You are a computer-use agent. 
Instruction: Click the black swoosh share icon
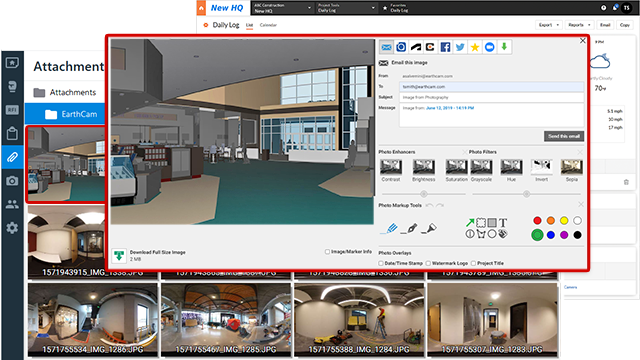point(416,47)
